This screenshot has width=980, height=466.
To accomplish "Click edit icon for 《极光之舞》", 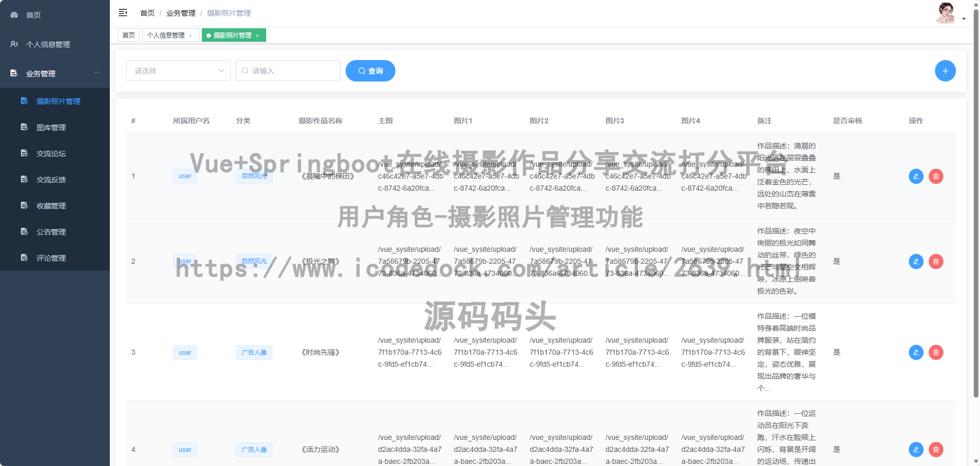I will point(916,261).
